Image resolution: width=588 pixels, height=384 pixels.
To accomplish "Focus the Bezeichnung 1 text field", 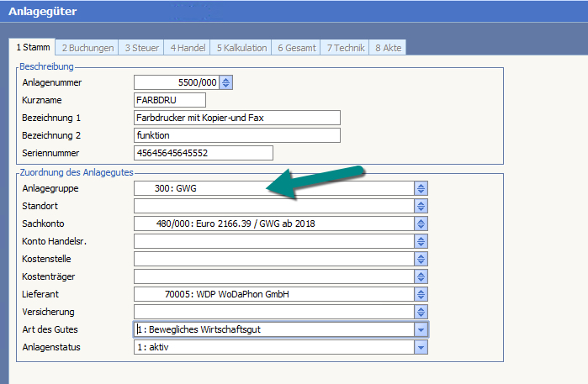I will click(237, 118).
